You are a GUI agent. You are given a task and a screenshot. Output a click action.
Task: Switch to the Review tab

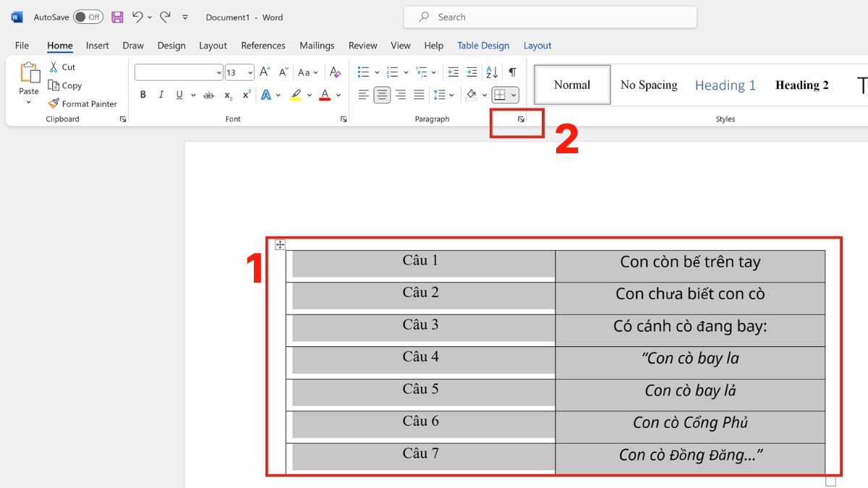pos(362,46)
